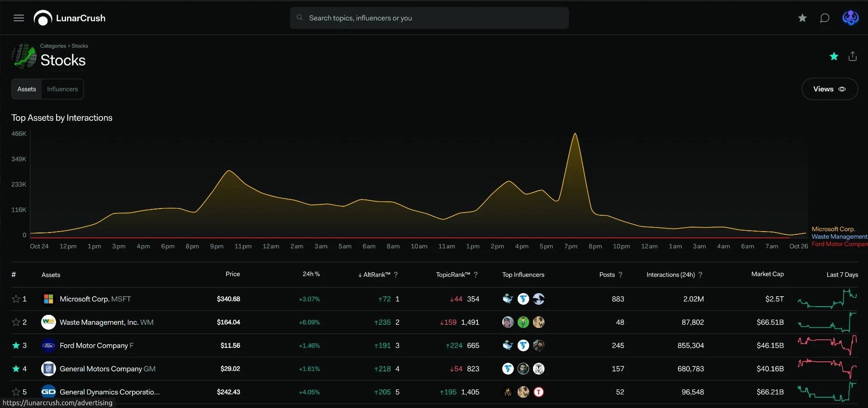Click the share icon for Stocks
The width and height of the screenshot is (868, 408).
pyautogui.click(x=853, y=56)
